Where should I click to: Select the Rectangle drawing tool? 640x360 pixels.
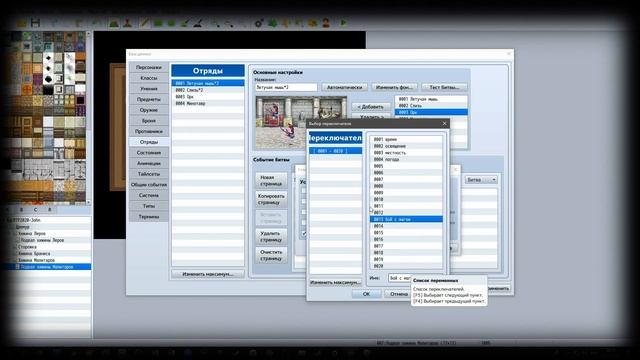pos(158,23)
